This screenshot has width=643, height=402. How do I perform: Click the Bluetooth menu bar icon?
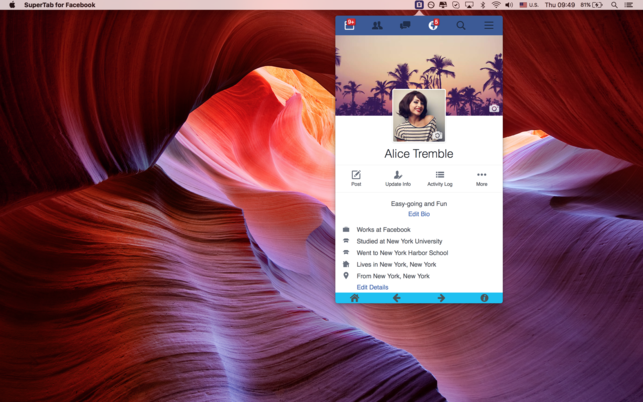pos(483,5)
